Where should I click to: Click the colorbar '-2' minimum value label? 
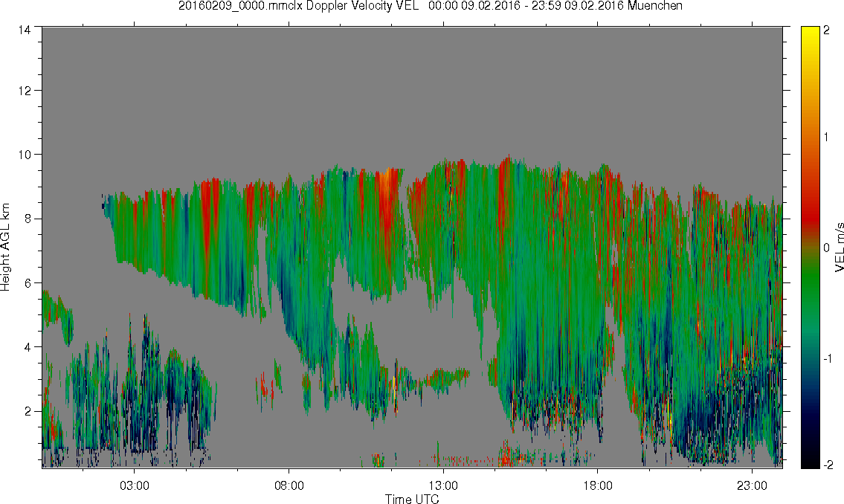tap(828, 465)
